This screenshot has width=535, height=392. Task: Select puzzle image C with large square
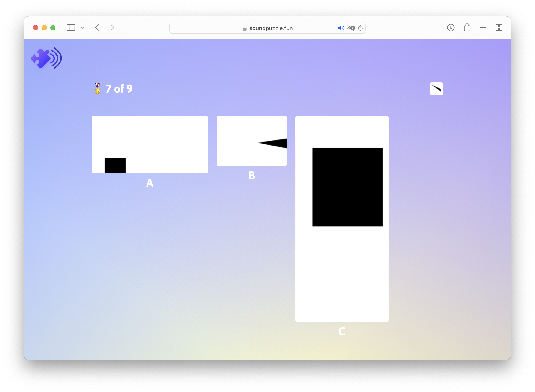point(342,219)
